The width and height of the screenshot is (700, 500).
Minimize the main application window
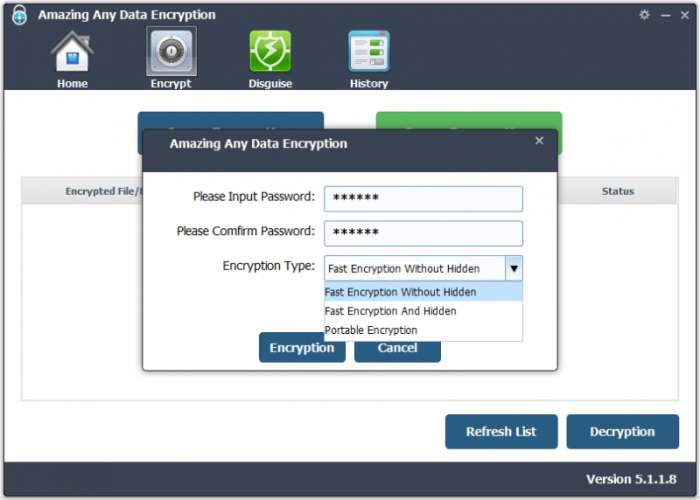click(x=666, y=15)
